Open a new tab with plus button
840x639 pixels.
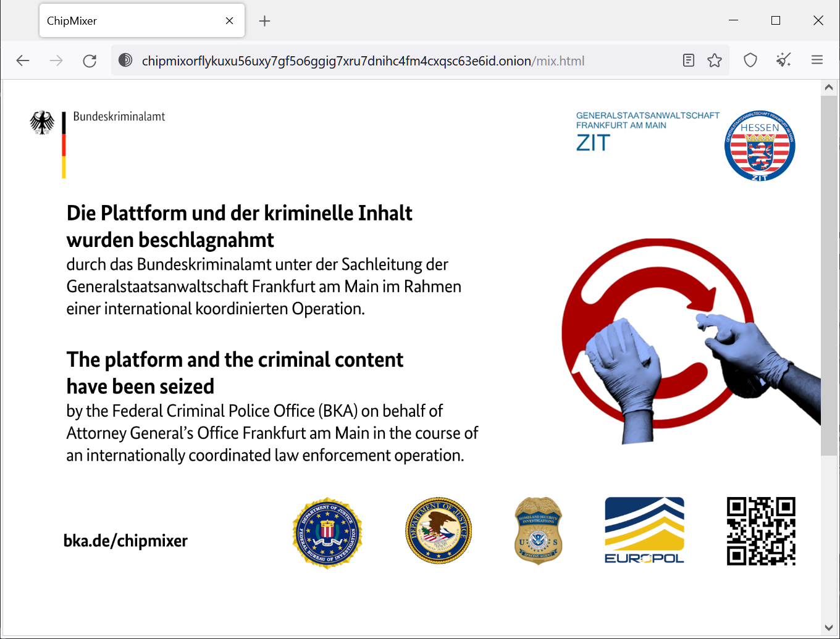(265, 21)
